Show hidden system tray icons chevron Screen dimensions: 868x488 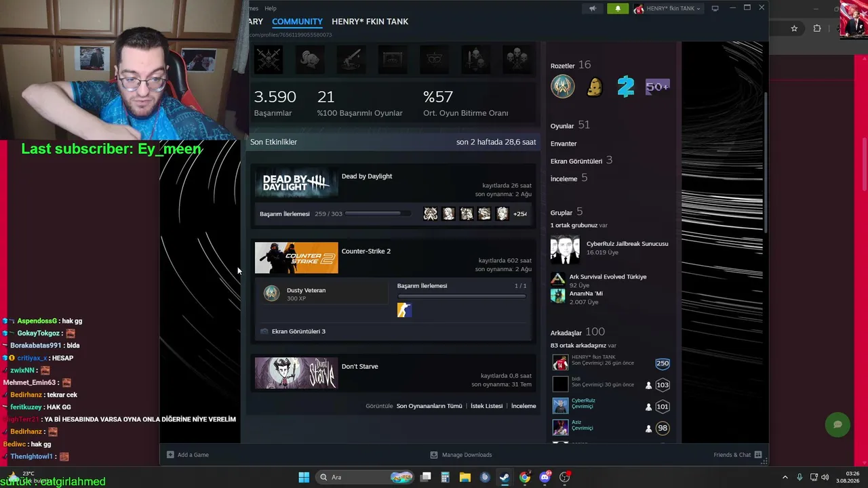[x=785, y=477]
